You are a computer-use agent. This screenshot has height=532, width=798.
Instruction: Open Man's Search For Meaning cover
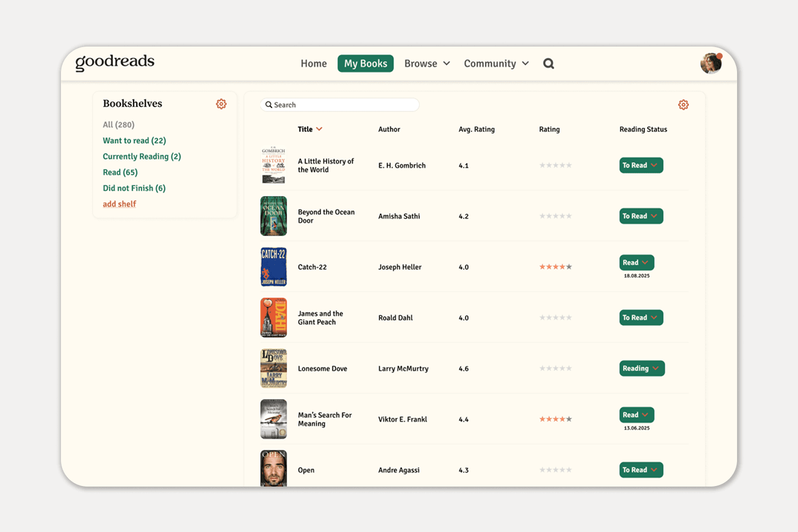[x=274, y=420]
